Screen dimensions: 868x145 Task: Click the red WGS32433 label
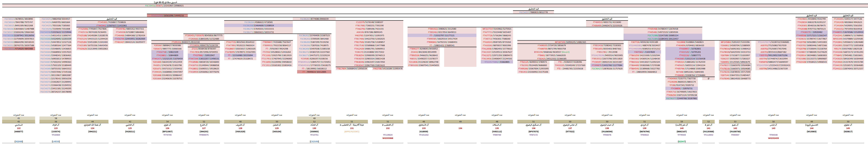click(x=773, y=138)
